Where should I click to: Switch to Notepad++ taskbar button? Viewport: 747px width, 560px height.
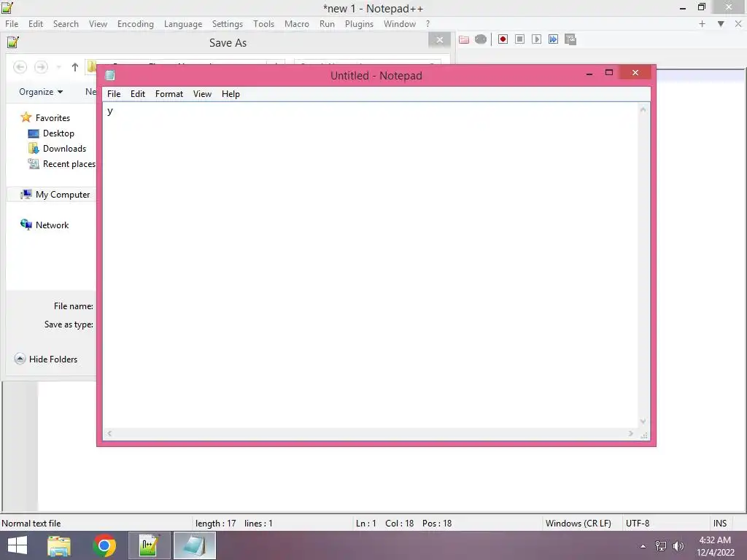pyautogui.click(x=149, y=545)
